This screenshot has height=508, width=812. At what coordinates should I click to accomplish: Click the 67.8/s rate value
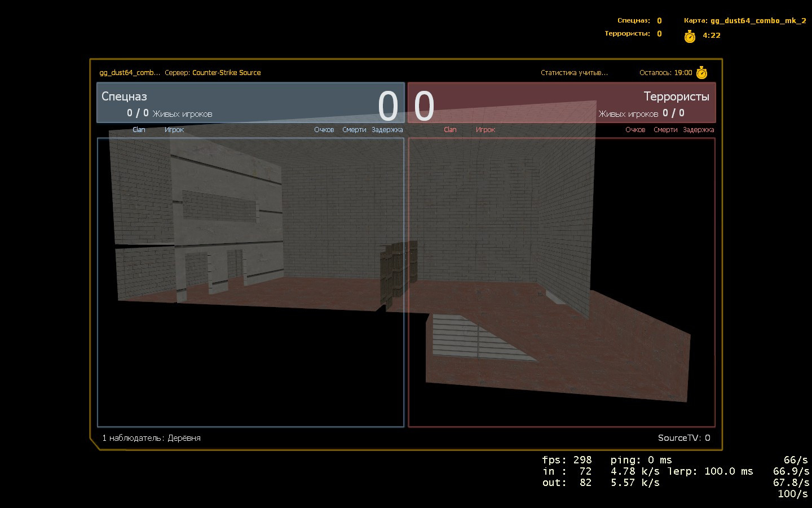point(791,483)
